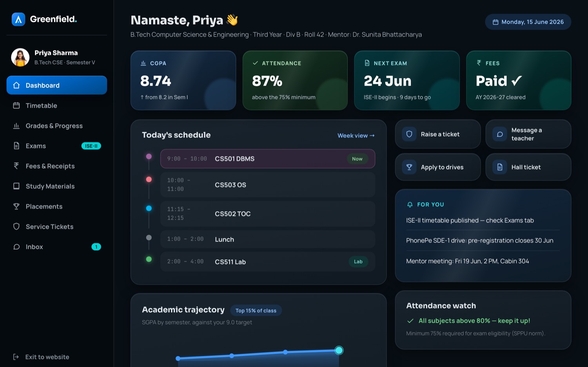The width and height of the screenshot is (588, 367).
Task: Click the calendar icon in the date pill
Action: tap(495, 22)
